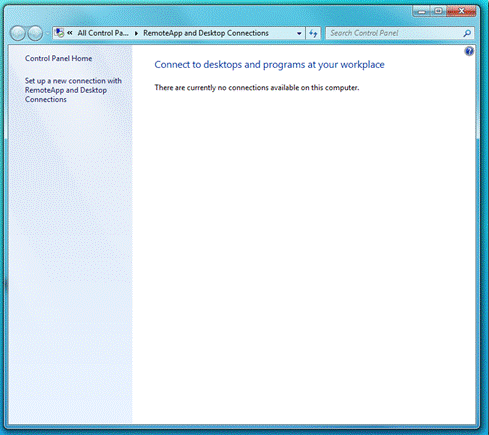Click the magnifier search icon
Viewport: 489px width, 435px height.
click(467, 33)
